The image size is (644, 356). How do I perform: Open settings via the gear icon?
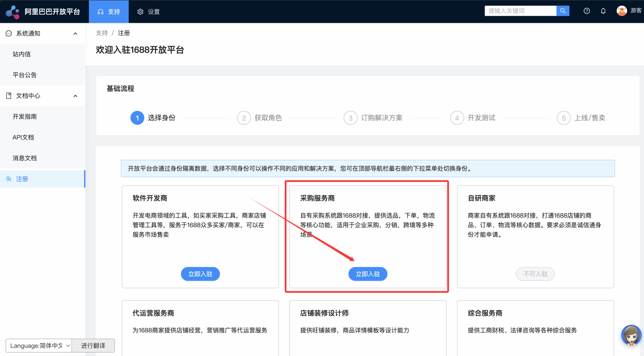pos(140,11)
